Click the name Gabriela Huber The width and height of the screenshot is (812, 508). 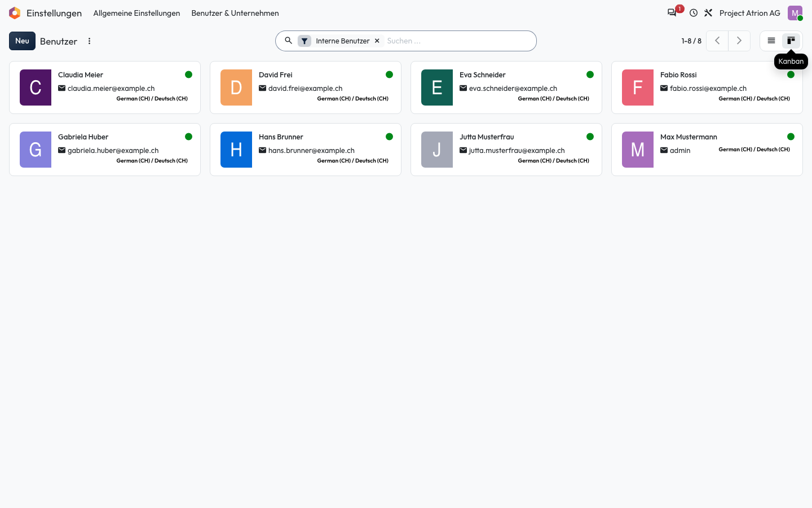pos(83,137)
